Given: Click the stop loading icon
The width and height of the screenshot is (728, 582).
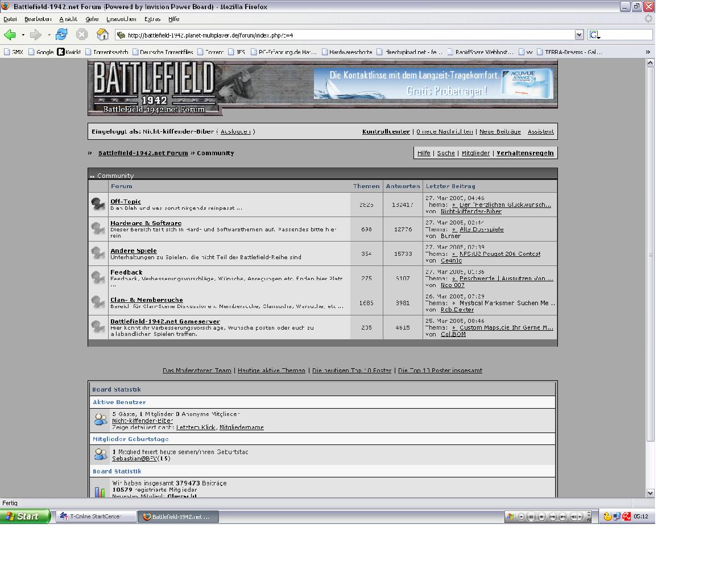Looking at the screenshot, I should coord(82,35).
